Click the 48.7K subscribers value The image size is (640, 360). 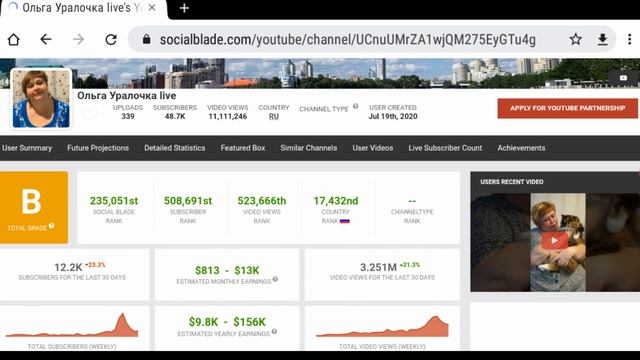point(175,116)
